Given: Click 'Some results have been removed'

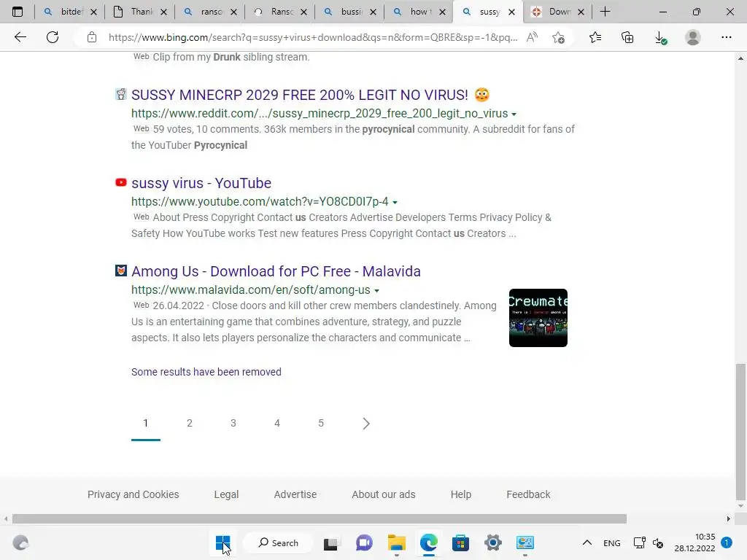Looking at the screenshot, I should [206, 372].
